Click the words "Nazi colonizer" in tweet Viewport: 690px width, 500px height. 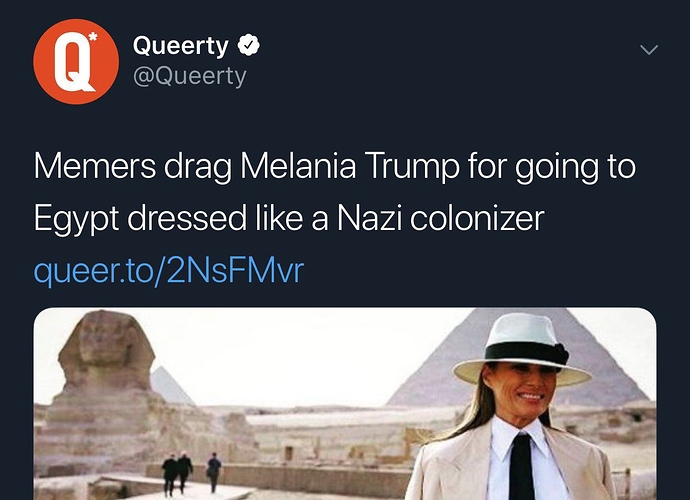(x=440, y=218)
